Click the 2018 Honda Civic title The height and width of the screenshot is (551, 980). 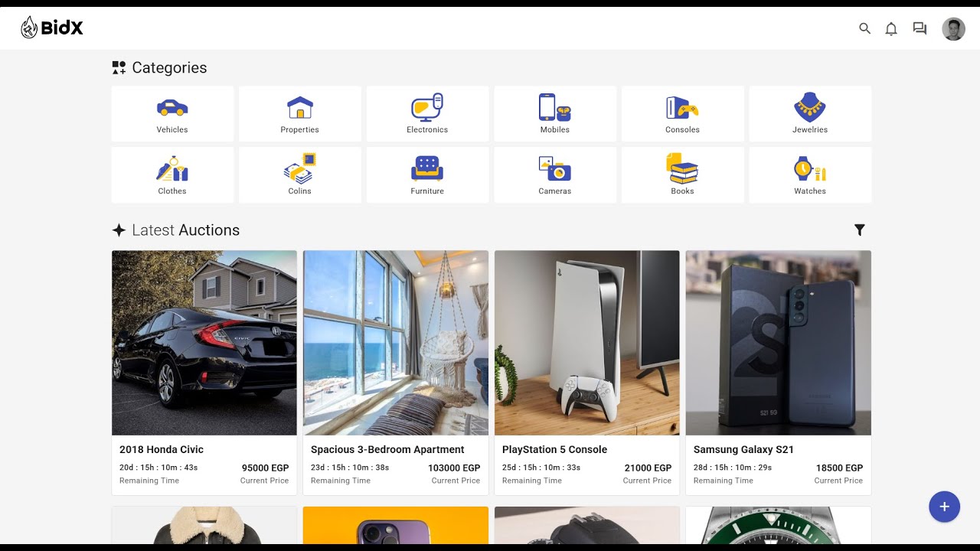pos(162,449)
